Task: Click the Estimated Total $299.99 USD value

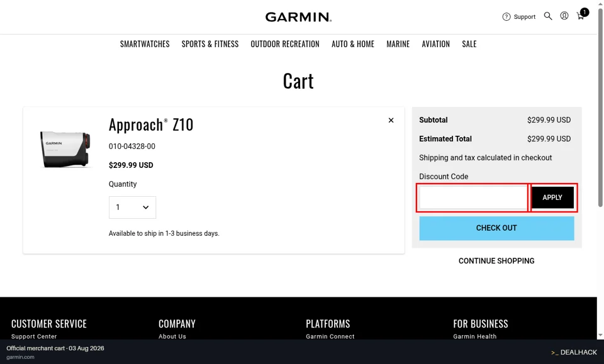Action: pos(549,139)
